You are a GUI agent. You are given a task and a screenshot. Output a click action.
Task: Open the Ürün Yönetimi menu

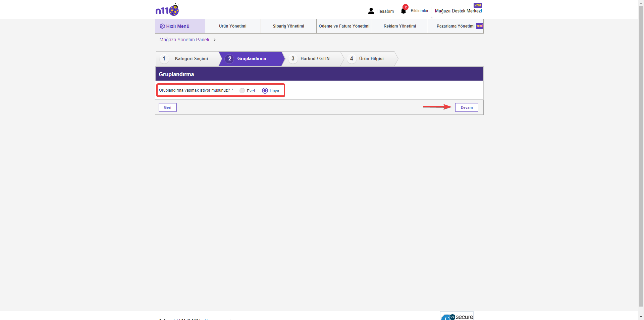pyautogui.click(x=233, y=26)
